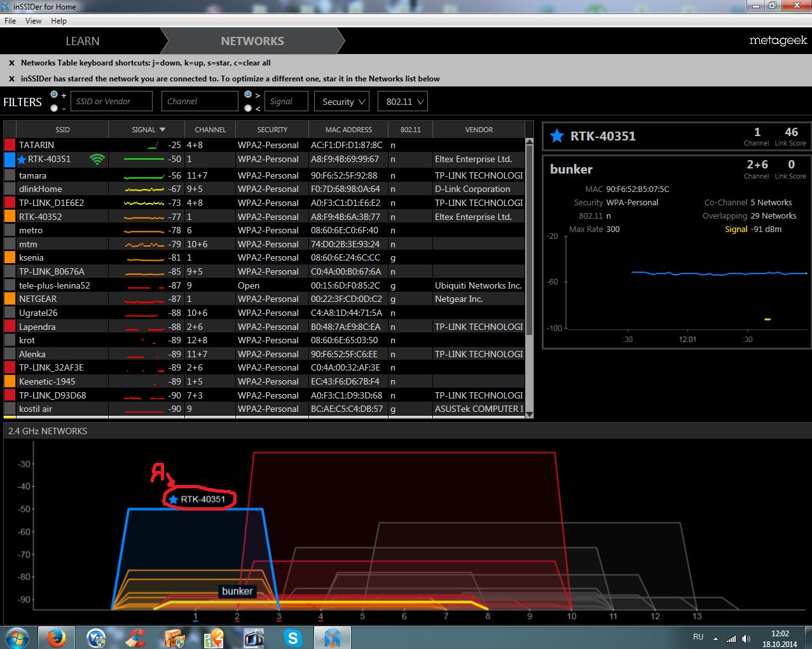Show hidden tray icons arrow

[x=715, y=638]
